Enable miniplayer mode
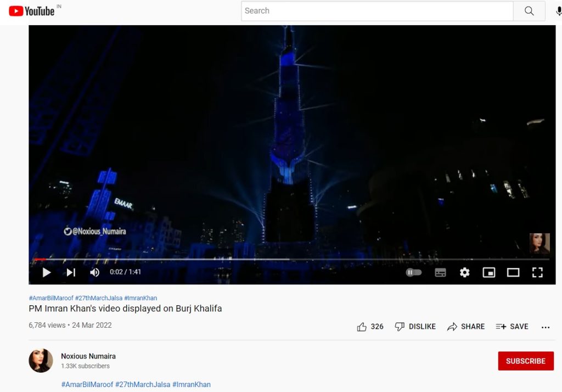 (x=488, y=272)
